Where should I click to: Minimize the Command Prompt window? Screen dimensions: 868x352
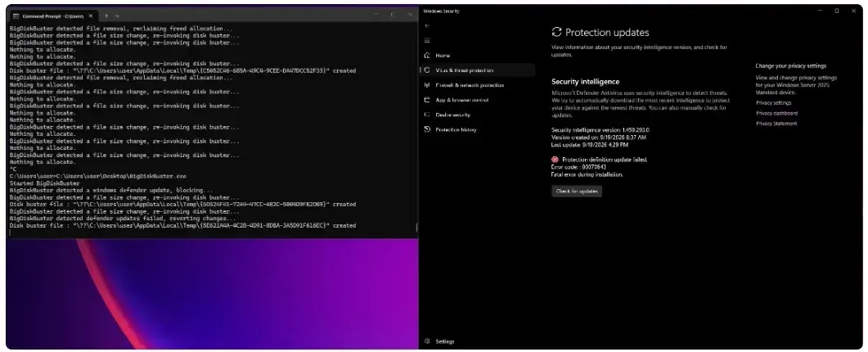[376, 15]
